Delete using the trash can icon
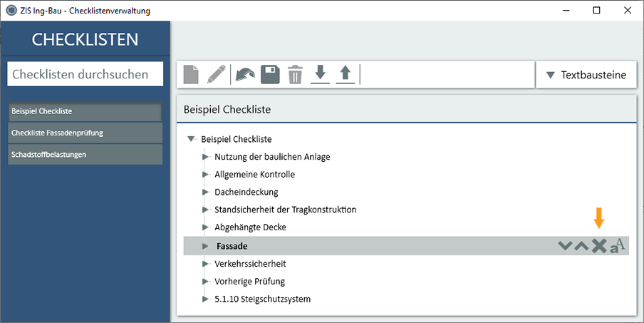Image resolution: width=644 pixels, height=323 pixels. coord(295,75)
